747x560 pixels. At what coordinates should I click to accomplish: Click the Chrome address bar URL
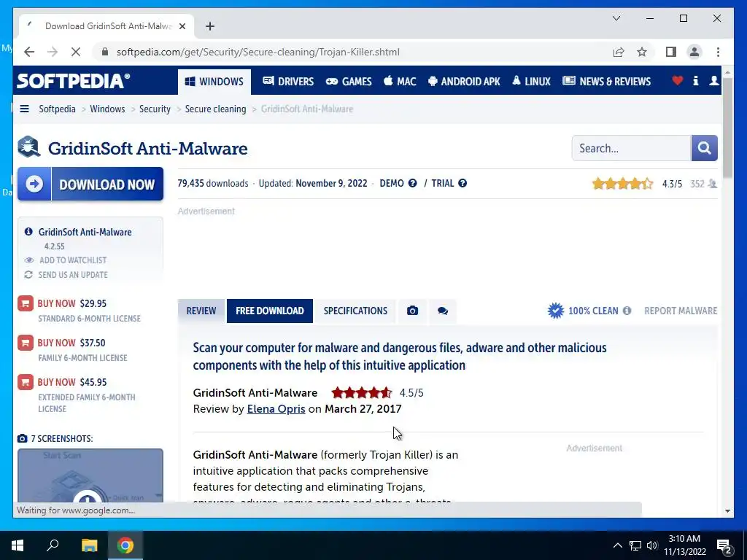click(258, 52)
